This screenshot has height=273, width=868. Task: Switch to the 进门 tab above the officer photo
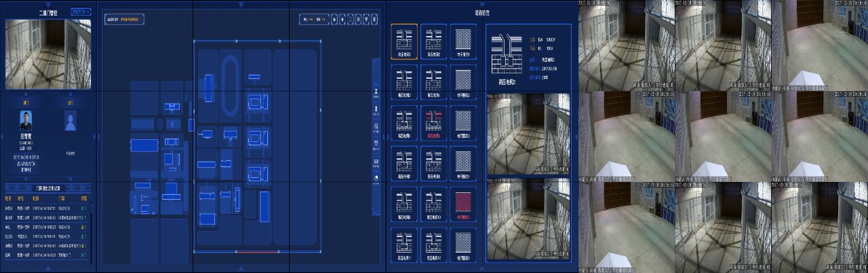tap(26, 103)
